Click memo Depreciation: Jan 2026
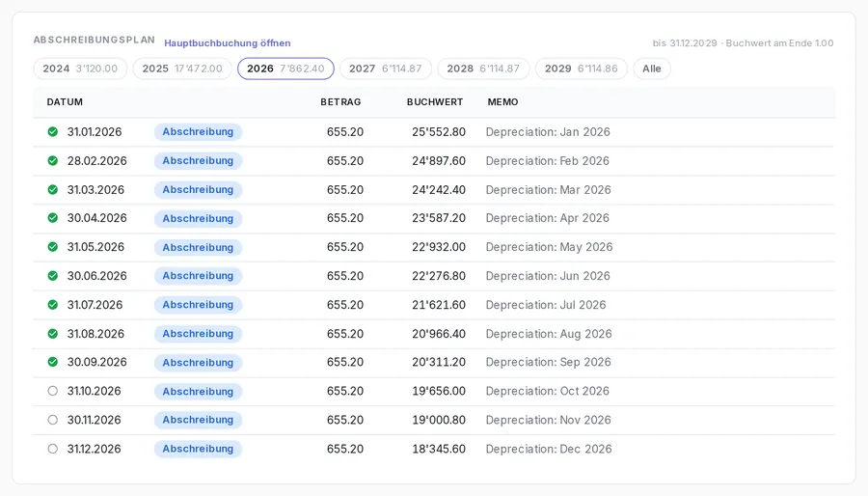Screen dimensions: 868x496 click(x=548, y=132)
